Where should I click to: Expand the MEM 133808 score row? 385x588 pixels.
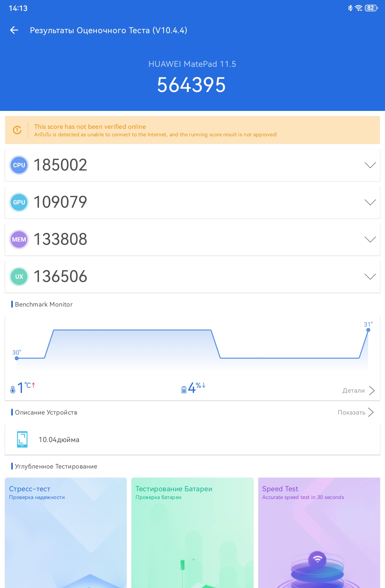[192, 239]
